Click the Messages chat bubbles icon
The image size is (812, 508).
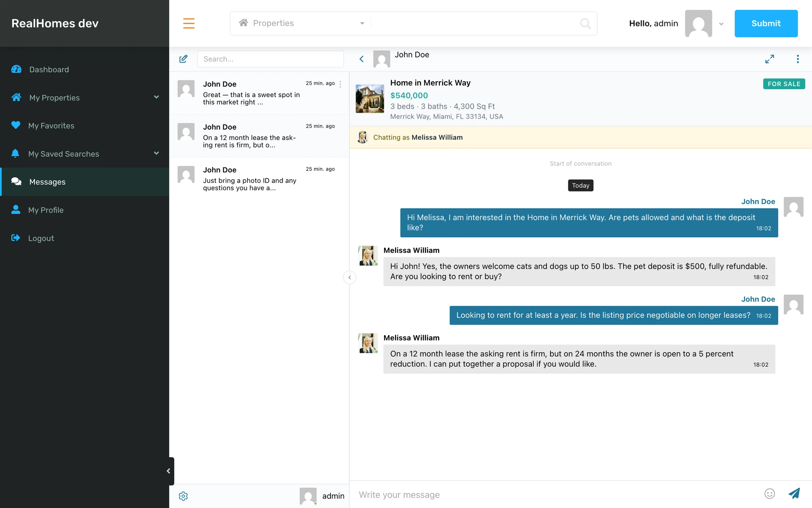[16, 181]
